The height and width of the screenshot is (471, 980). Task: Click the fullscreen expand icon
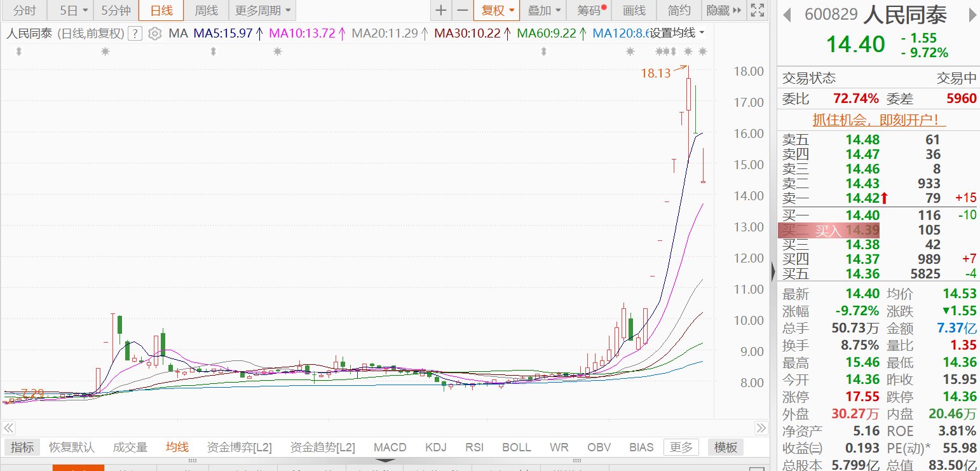click(756, 10)
